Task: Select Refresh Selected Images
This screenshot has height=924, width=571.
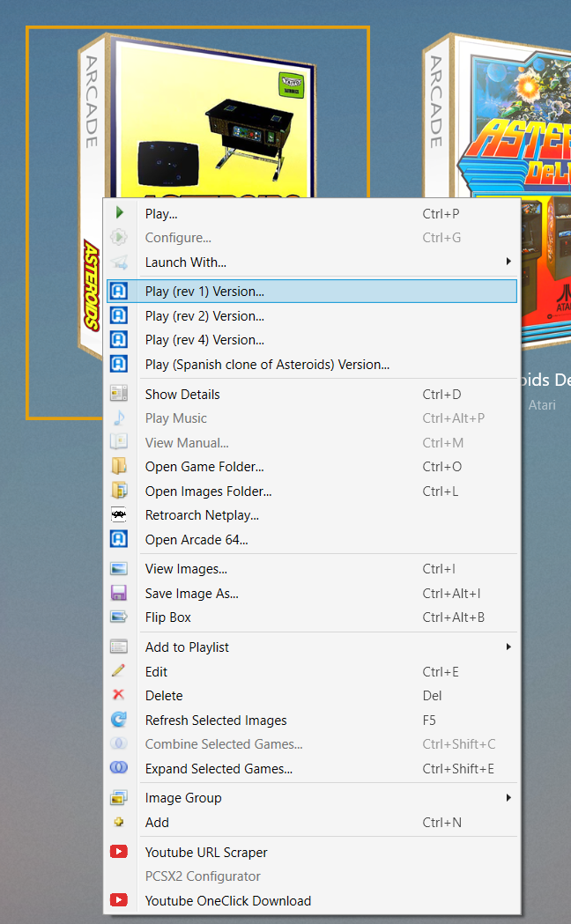Action: pyautogui.click(x=312, y=721)
